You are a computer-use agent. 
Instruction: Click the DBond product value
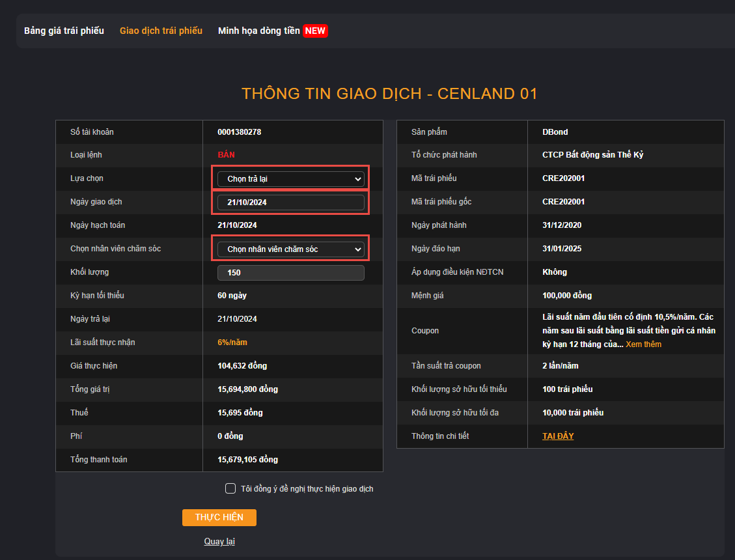tap(555, 132)
